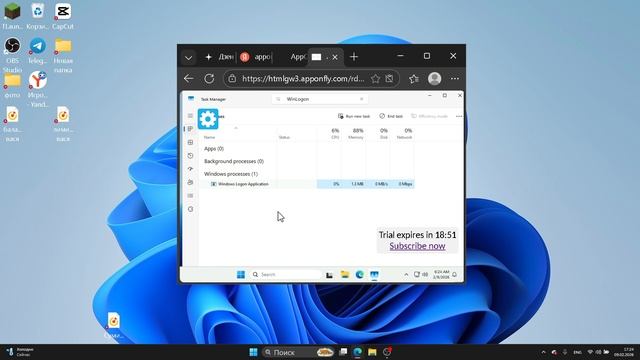
Task: Switch to the Джен tab
Action: pyautogui.click(x=220, y=57)
